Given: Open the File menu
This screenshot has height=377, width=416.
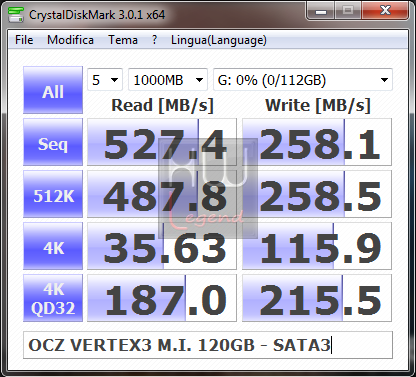Looking at the screenshot, I should [x=24, y=40].
